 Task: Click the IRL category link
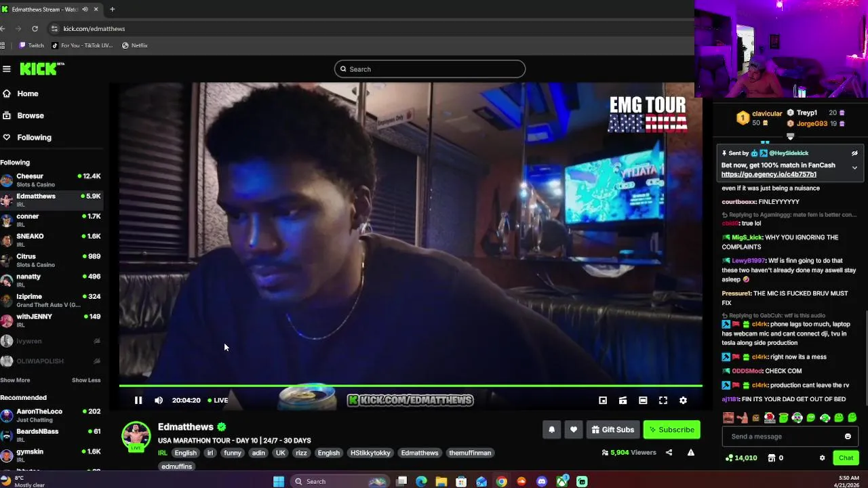tap(163, 453)
